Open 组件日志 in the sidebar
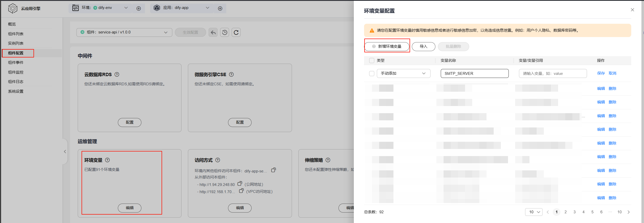This screenshot has width=644, height=223. tap(16, 81)
